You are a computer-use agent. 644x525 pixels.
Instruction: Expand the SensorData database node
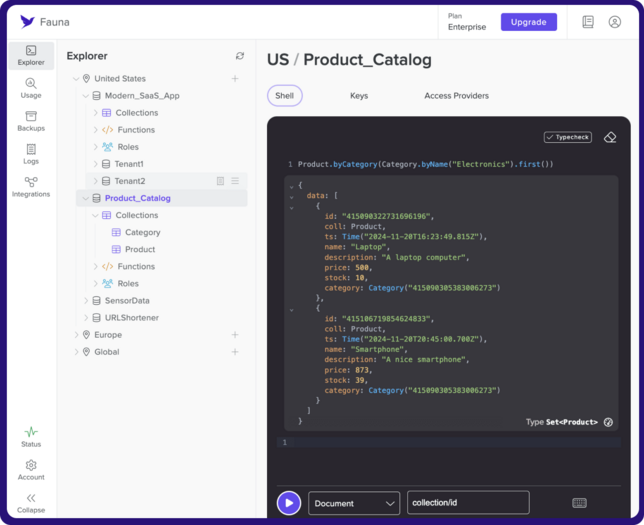point(86,301)
